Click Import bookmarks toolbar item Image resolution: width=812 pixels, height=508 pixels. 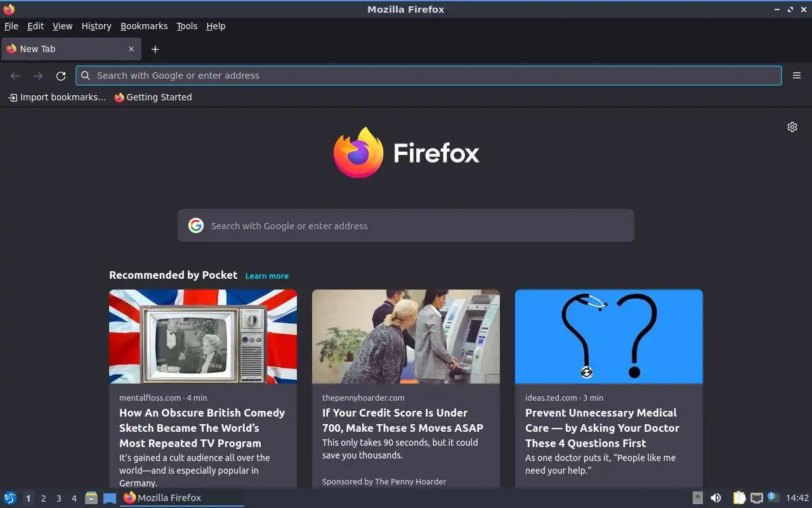click(x=57, y=97)
